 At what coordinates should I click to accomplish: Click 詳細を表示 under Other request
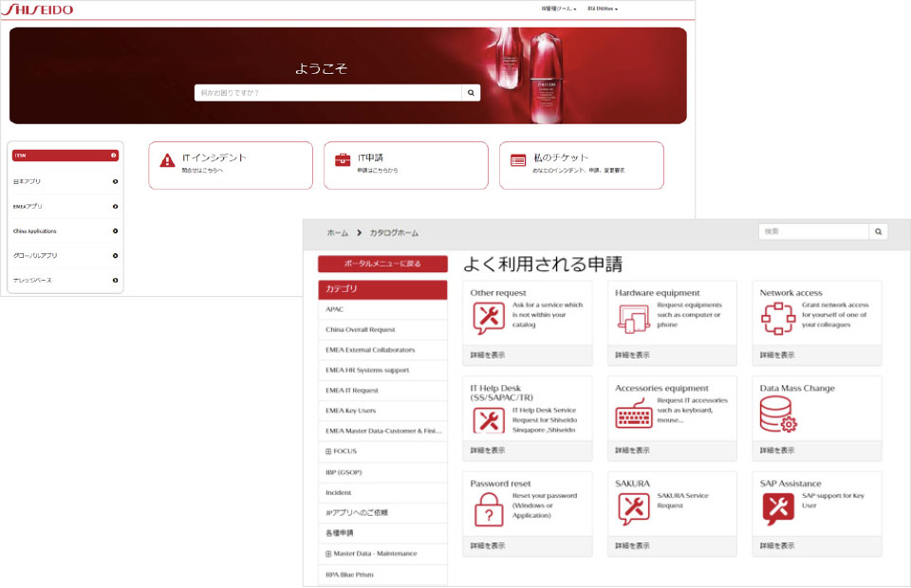[x=488, y=355]
